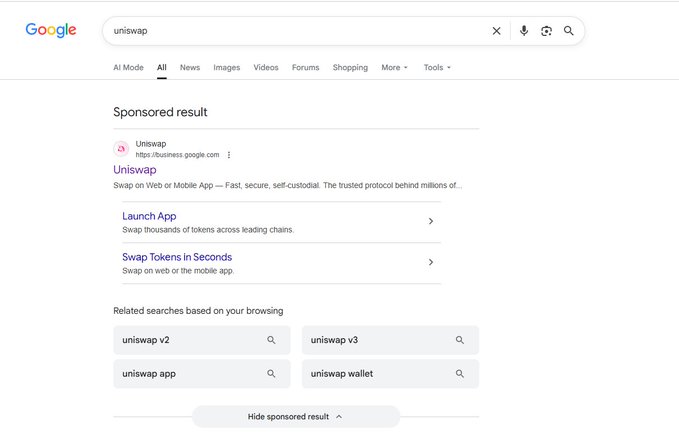Click the Uniswap favicon in sponsored result
The image size is (679, 439).
[121, 149]
